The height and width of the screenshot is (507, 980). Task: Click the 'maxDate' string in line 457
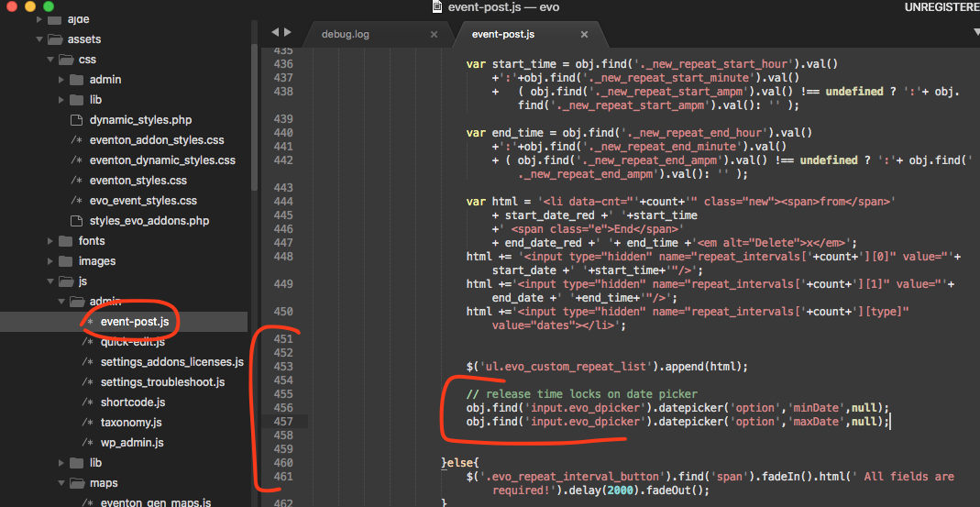[x=817, y=422]
